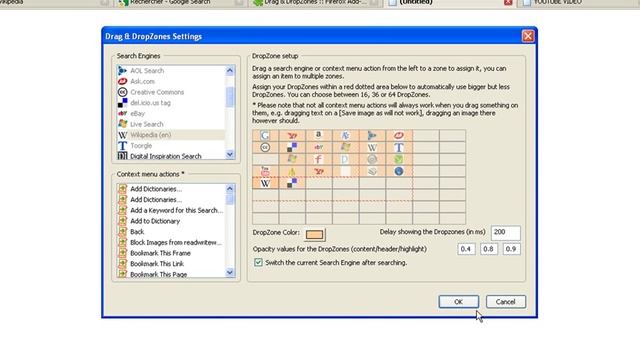
Task: Select Ask.com in the Search Engines list
Action: 170,81
